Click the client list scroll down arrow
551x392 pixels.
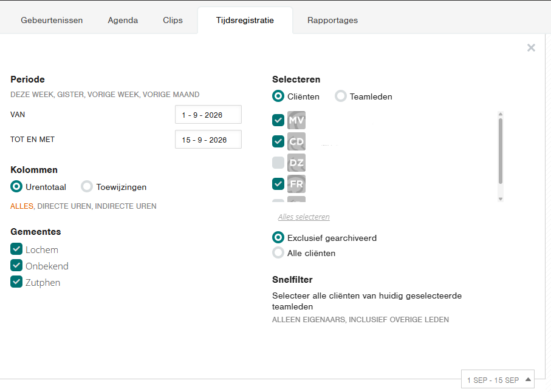[501, 199]
